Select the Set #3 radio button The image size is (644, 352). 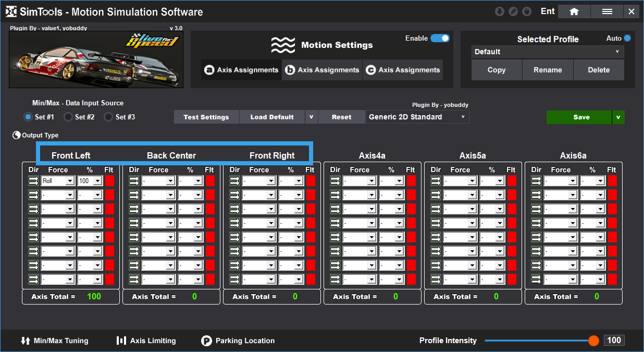[108, 117]
